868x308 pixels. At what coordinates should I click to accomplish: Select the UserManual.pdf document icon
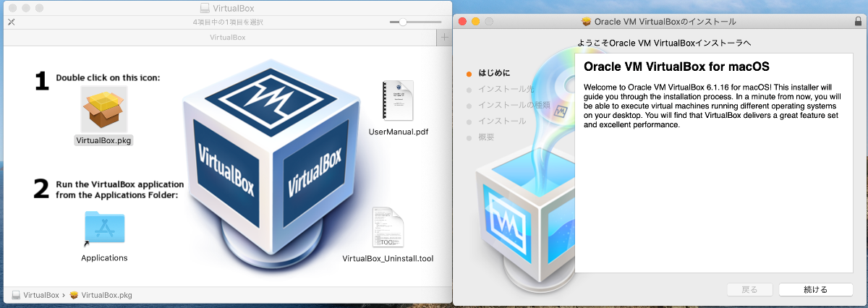397,100
